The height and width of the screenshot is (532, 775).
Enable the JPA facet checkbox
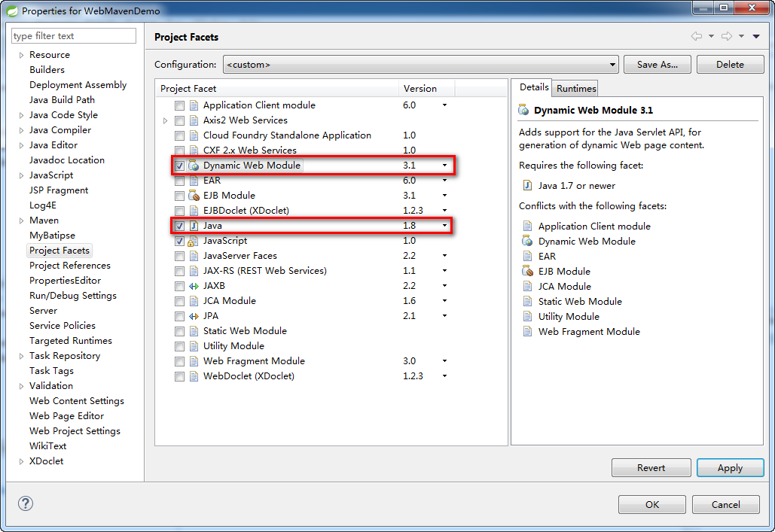click(179, 317)
